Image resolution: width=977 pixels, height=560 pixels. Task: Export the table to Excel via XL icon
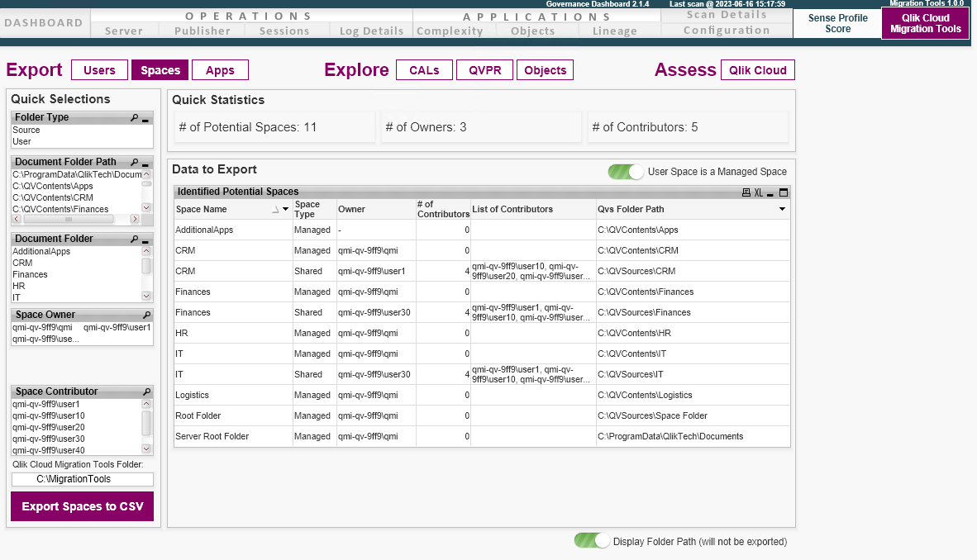[x=760, y=192]
